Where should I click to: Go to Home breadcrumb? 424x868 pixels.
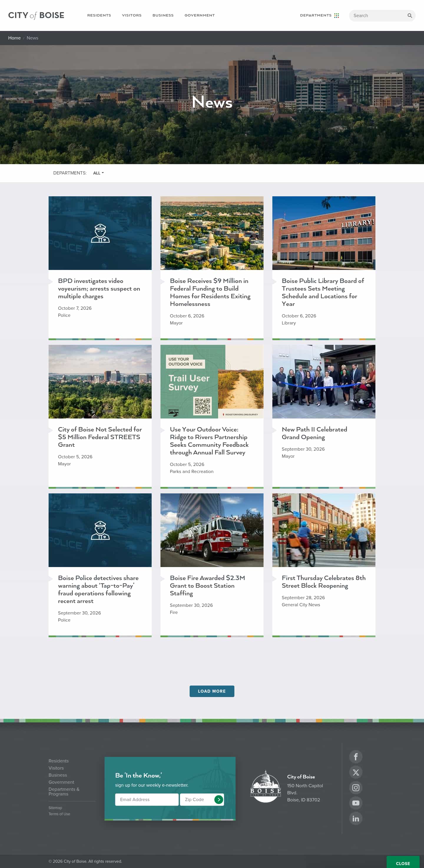14,38
